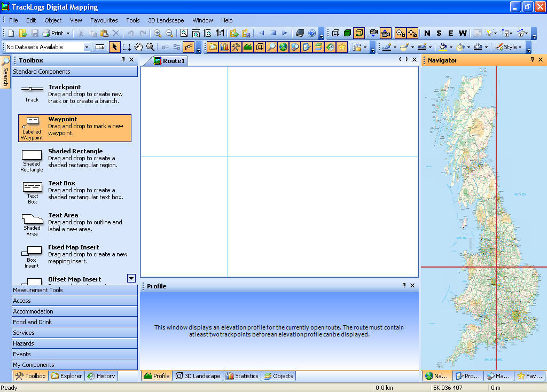Open the Objects tab below Profile
This screenshot has height=392, width=547.
(x=278, y=376)
